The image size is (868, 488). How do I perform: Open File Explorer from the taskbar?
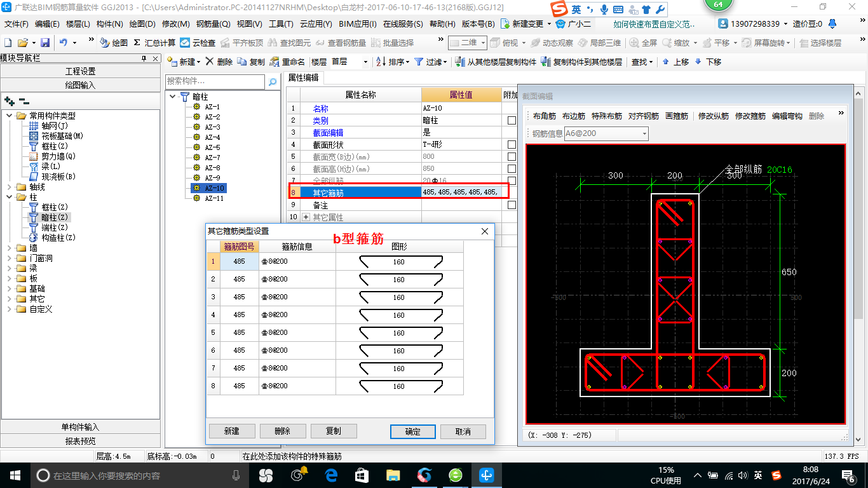point(393,475)
